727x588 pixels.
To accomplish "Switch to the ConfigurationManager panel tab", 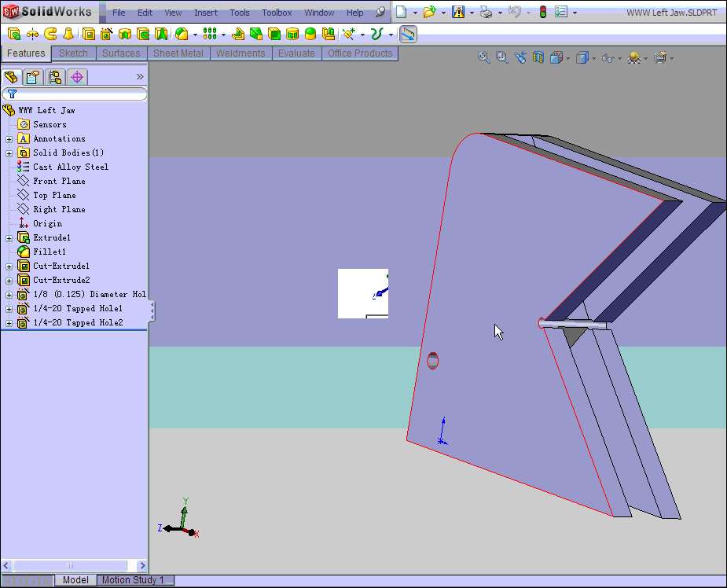I will (x=55, y=77).
